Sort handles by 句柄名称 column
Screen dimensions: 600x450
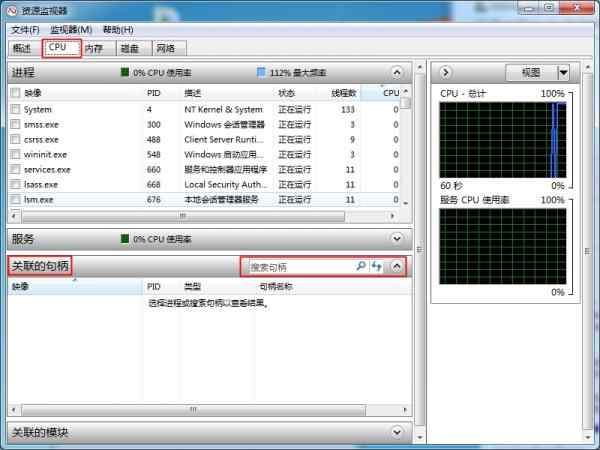(276, 286)
